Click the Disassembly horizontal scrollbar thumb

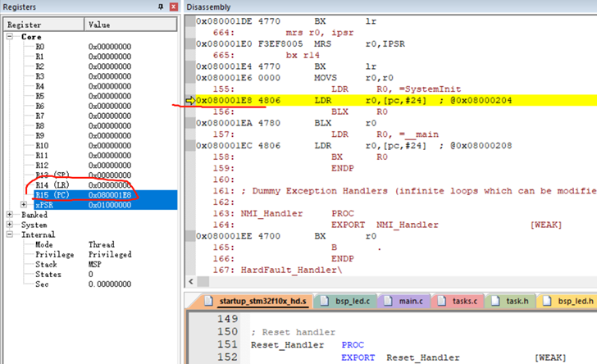pos(203,281)
